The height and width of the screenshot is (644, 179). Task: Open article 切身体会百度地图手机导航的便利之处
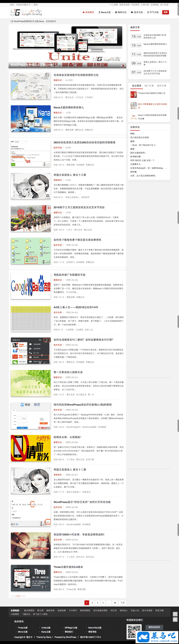click(76, 75)
